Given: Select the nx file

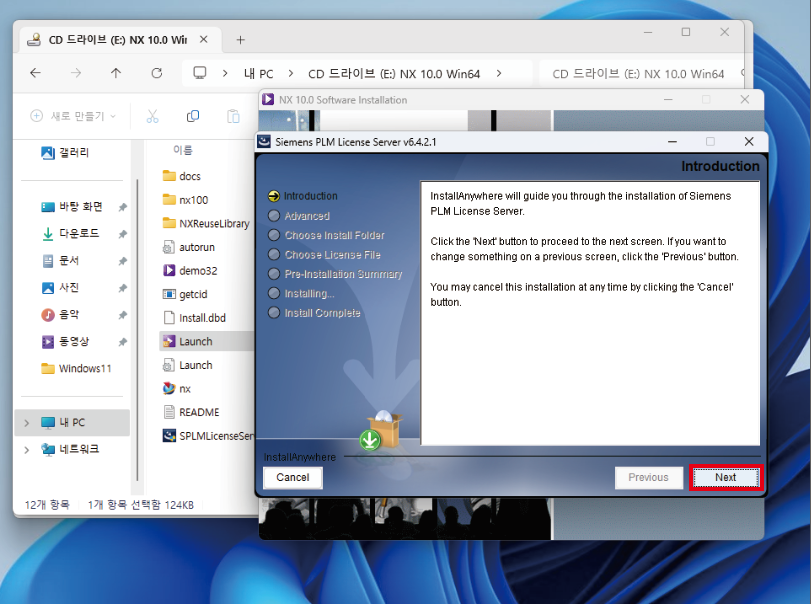Looking at the screenshot, I should [x=177, y=388].
